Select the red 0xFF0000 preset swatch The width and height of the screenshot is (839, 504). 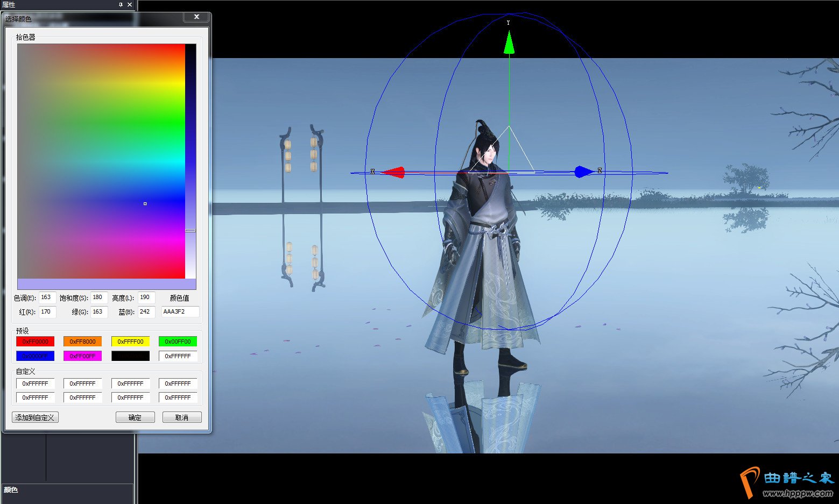[36, 342]
